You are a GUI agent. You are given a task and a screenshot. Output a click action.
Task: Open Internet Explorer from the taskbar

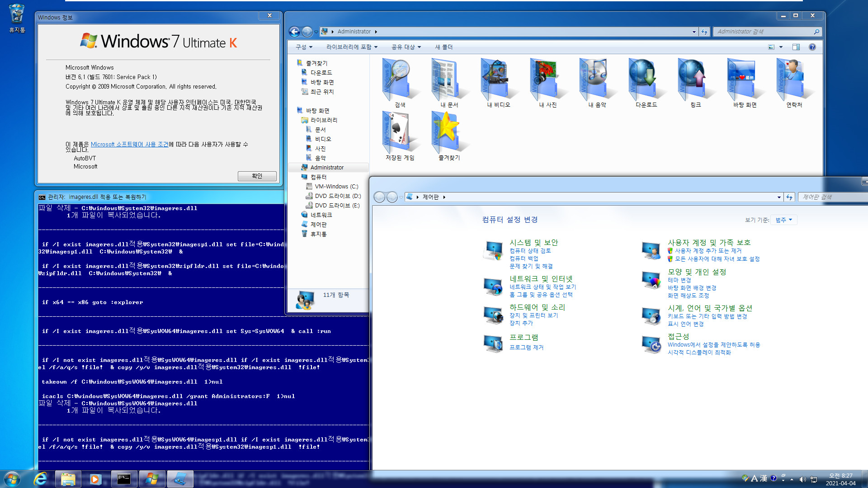pyautogui.click(x=40, y=479)
